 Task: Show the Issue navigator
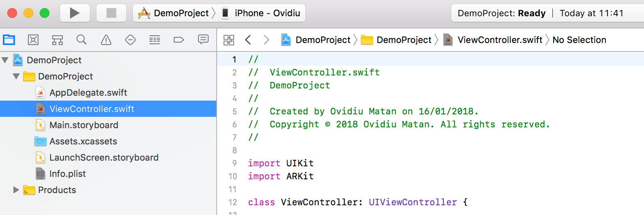[x=106, y=40]
